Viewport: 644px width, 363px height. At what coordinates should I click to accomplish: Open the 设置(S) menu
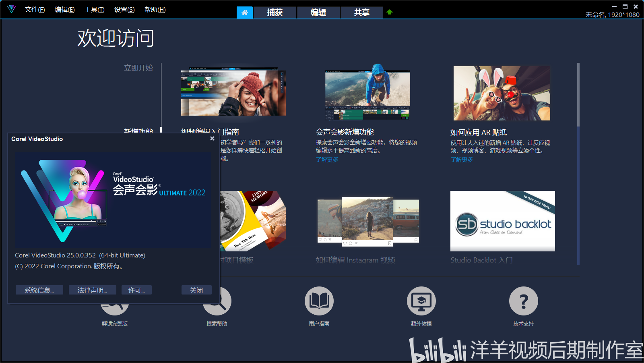124,10
